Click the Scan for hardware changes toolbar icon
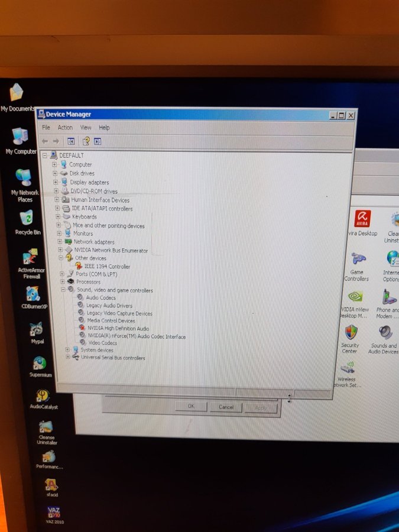The image size is (399, 532). click(x=98, y=141)
